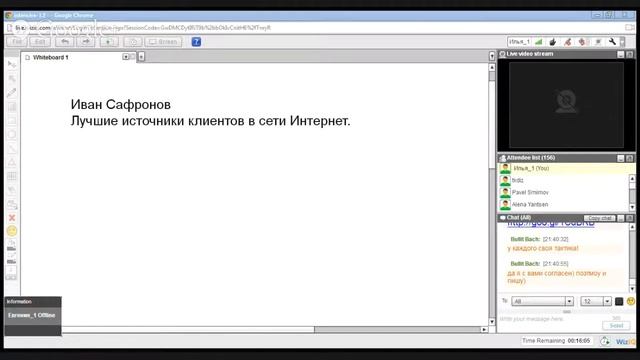
Task: Click the green signal strength icon
Action: [x=539, y=42]
